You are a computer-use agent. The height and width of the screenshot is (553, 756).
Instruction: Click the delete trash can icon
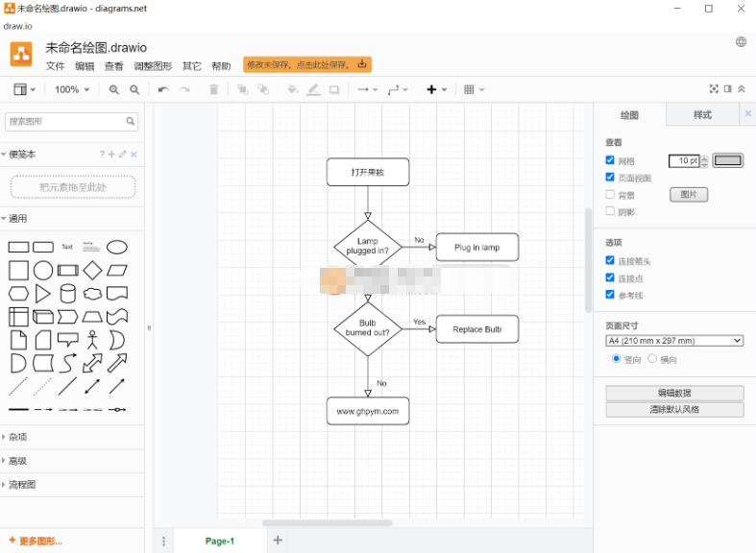pyautogui.click(x=214, y=89)
